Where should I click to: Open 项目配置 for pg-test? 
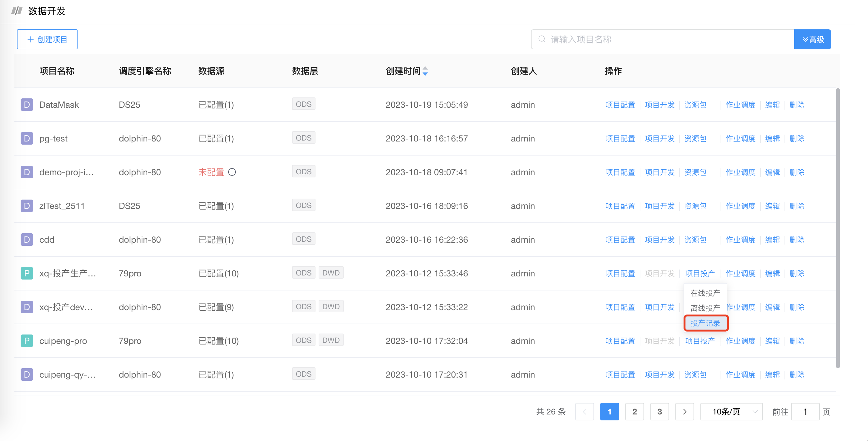point(620,138)
